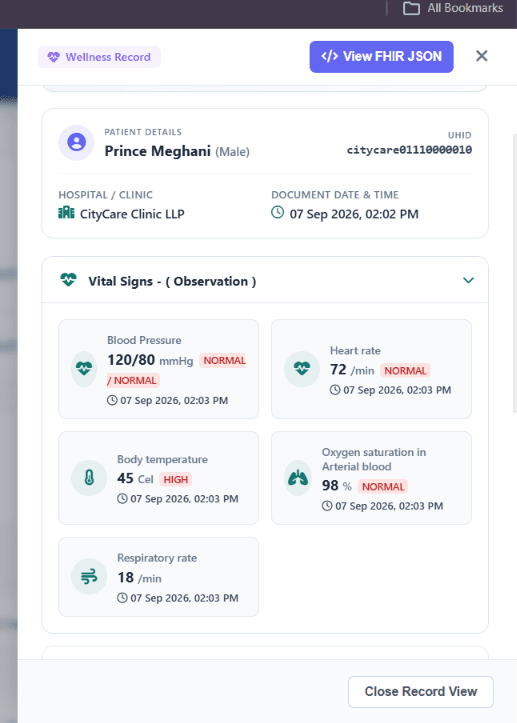Click the Respiratory rate wind icon

coord(89,576)
